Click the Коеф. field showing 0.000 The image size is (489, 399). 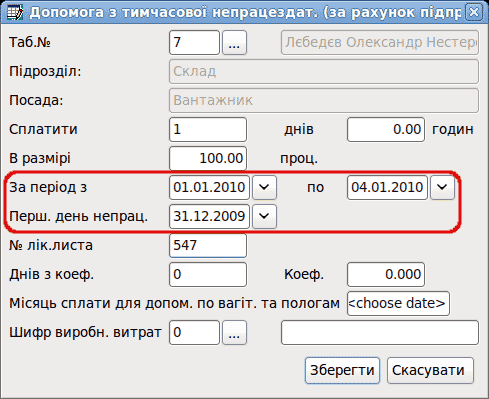click(x=386, y=274)
